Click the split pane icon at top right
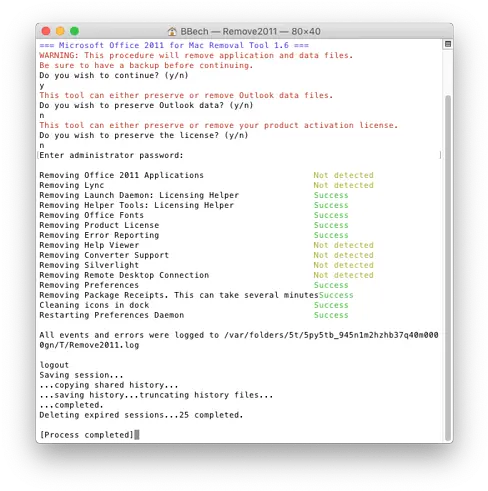Screen dimensions: 488x491 tap(448, 44)
